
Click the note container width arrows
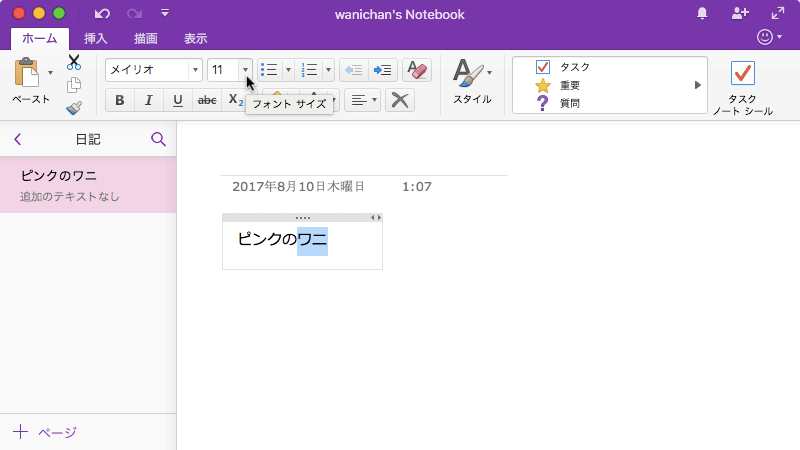[376, 217]
